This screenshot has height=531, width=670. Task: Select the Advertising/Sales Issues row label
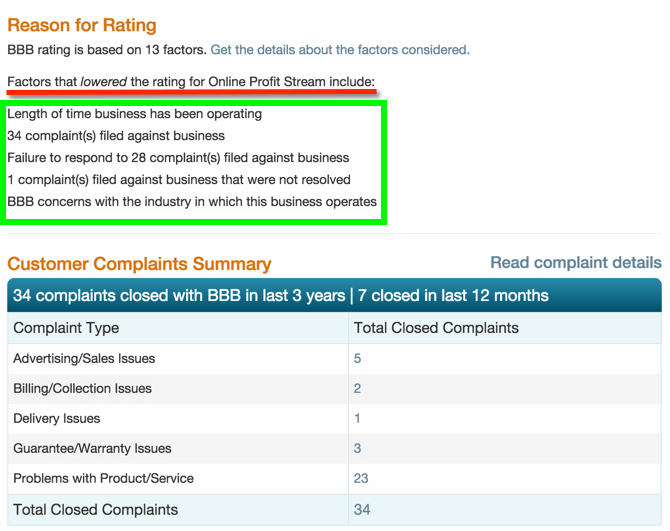click(x=84, y=358)
